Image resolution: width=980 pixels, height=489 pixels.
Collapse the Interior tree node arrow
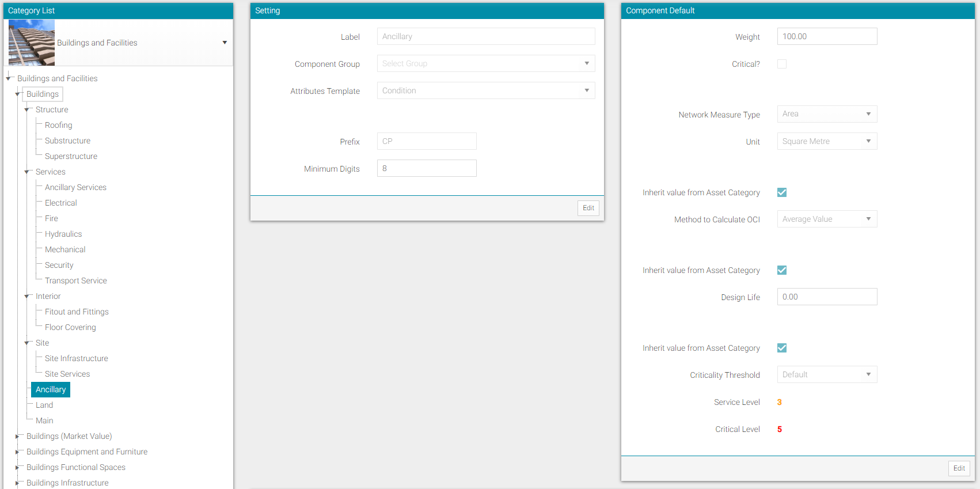pos(26,296)
